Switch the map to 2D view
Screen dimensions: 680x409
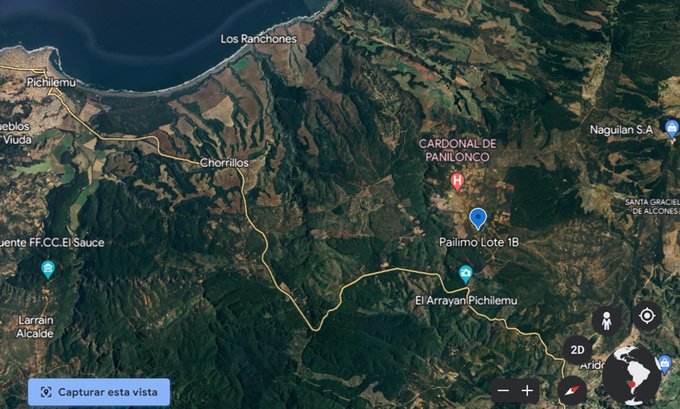pos(577,350)
